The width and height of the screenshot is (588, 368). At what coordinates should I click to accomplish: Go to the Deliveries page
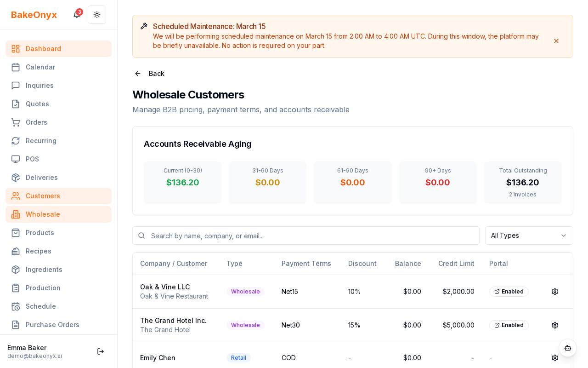tap(41, 178)
